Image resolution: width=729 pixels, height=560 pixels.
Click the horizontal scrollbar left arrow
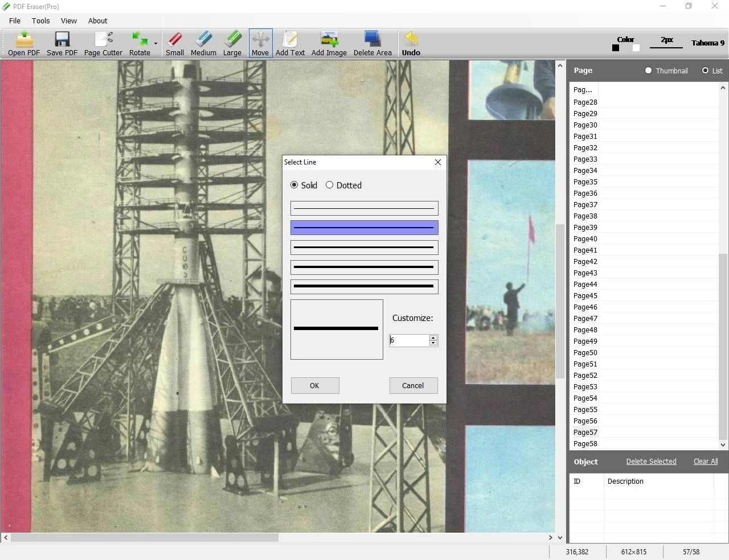6,537
